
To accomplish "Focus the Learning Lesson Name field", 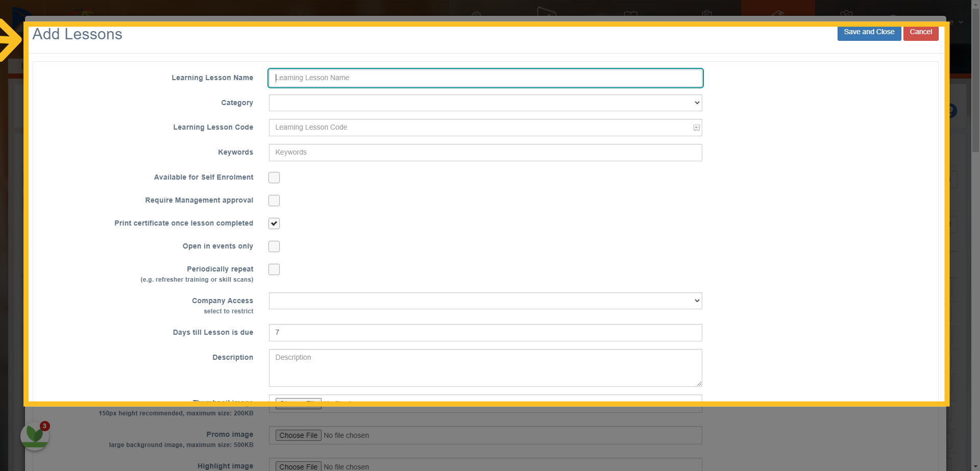I will point(485,78).
